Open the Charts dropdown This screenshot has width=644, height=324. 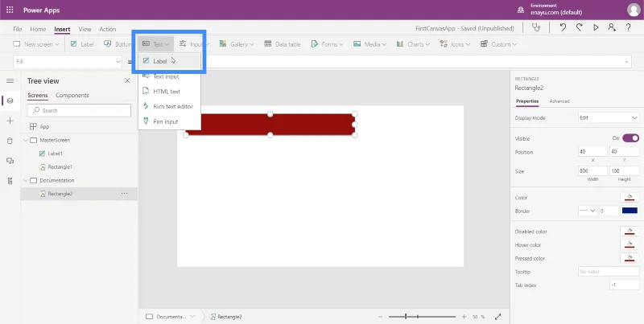coord(413,44)
